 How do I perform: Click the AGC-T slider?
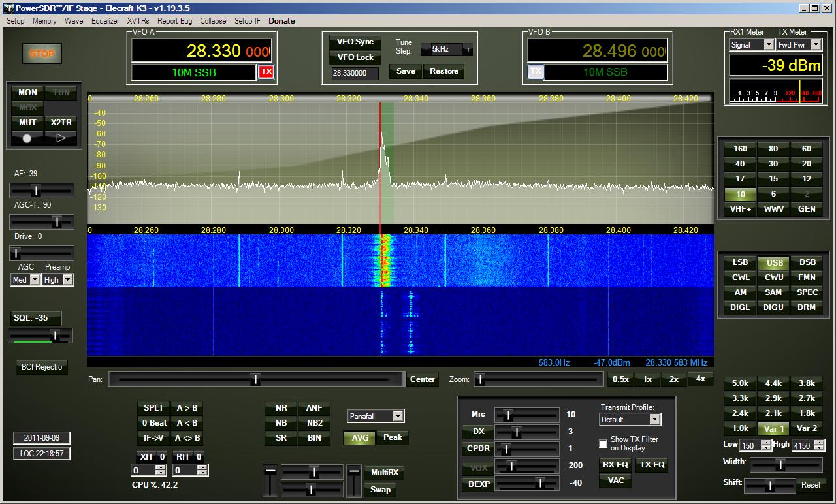pos(41,222)
